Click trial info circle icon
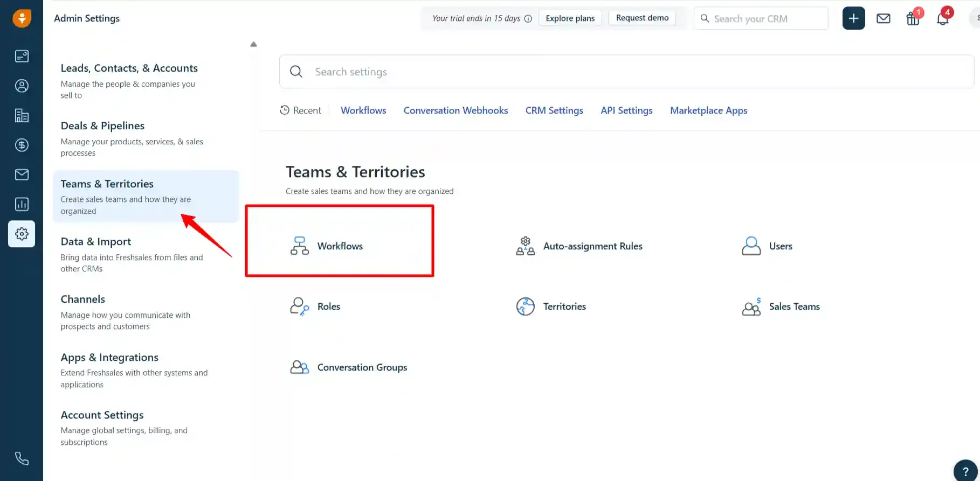Screen dimensions: 980x481 pos(528,18)
